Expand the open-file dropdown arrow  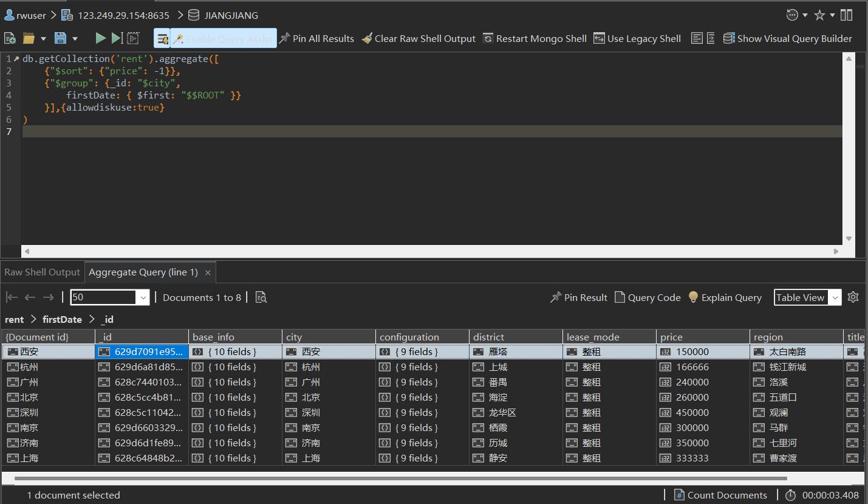pos(43,39)
